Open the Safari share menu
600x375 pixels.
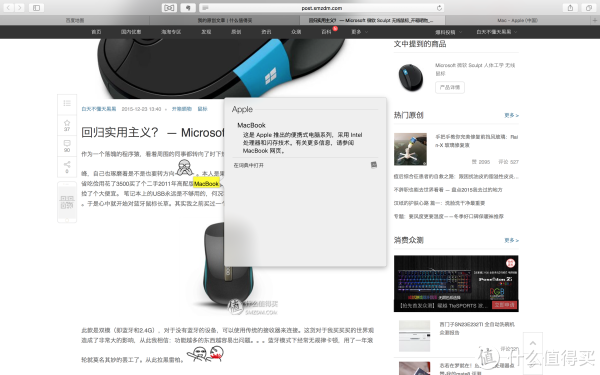point(570,8)
